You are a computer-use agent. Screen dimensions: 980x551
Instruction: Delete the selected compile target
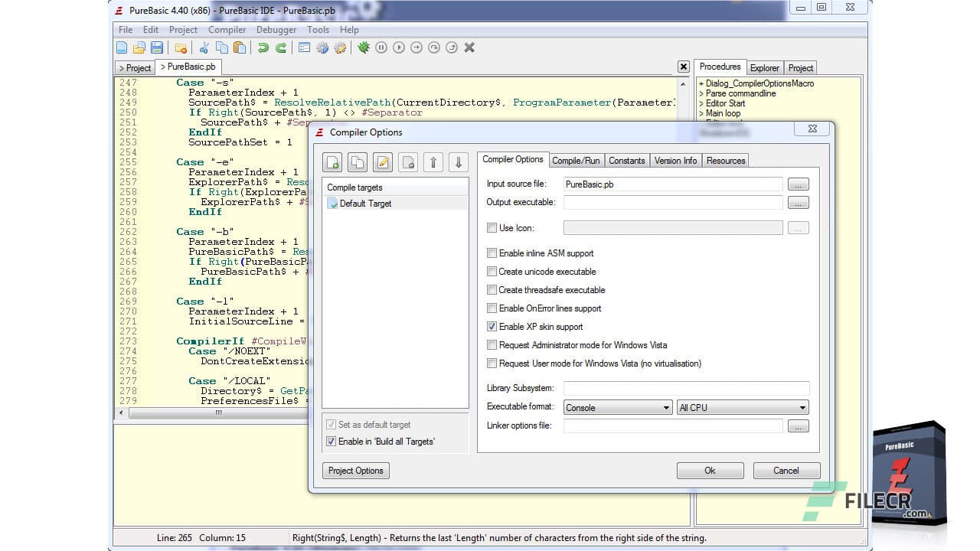tap(407, 161)
